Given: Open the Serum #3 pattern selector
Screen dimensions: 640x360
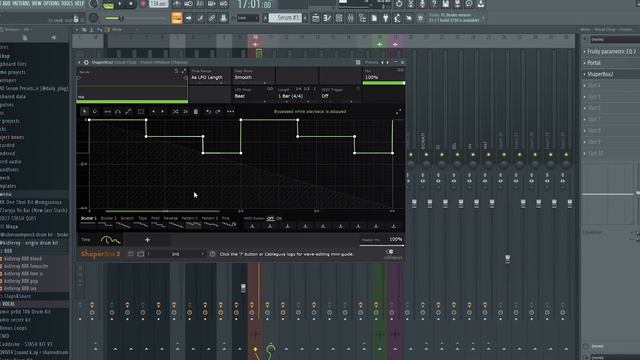Looking at the screenshot, I should [285, 18].
